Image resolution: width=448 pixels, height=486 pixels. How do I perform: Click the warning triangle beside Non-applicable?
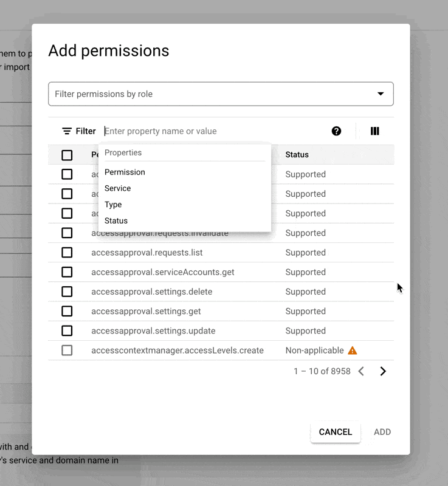click(x=352, y=351)
